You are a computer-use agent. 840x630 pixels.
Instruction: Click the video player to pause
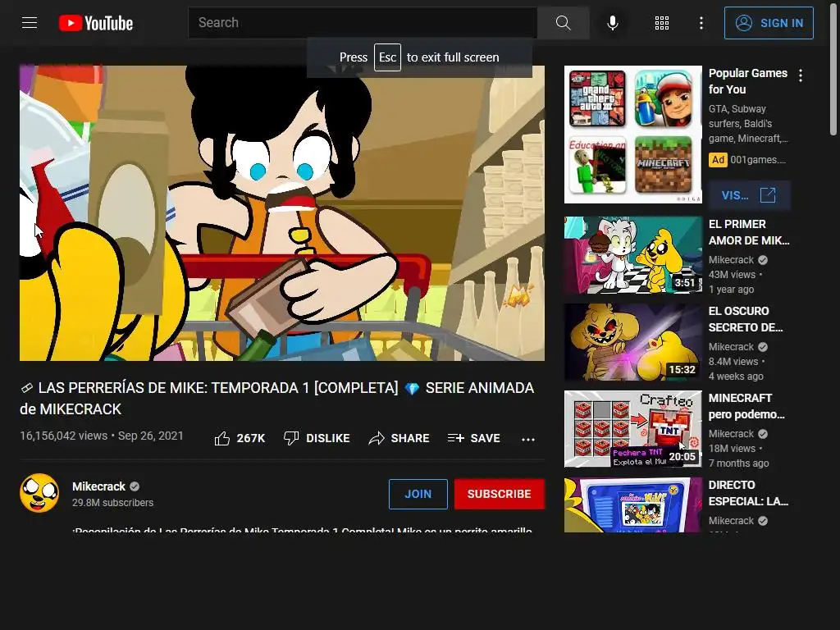tap(282, 213)
